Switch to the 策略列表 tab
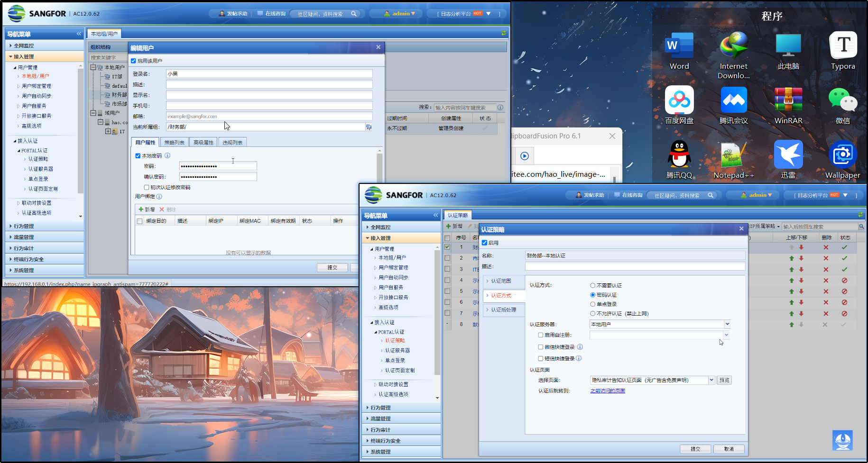This screenshot has width=868, height=463. point(174,142)
